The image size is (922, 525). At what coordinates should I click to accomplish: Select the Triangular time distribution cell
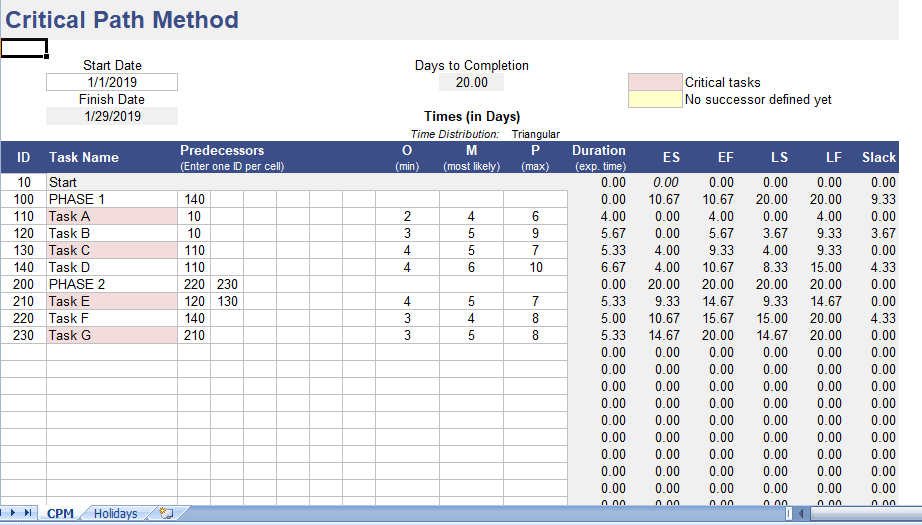click(x=536, y=134)
